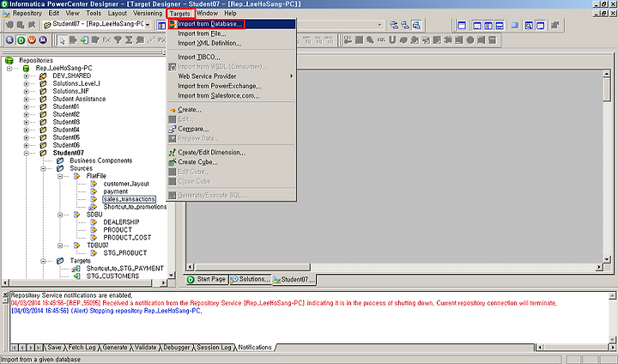Open the Fetch Log output tab

(x=82, y=348)
